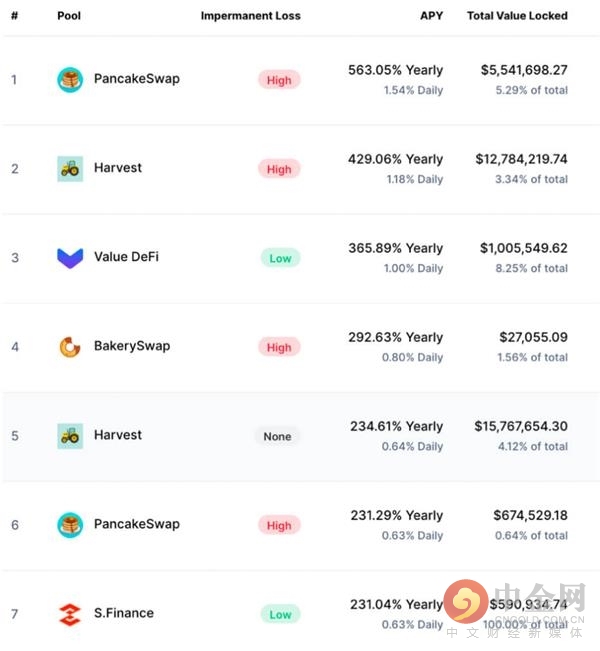Open the Value DeFi pool name link
The image size is (600, 651).
(126, 257)
